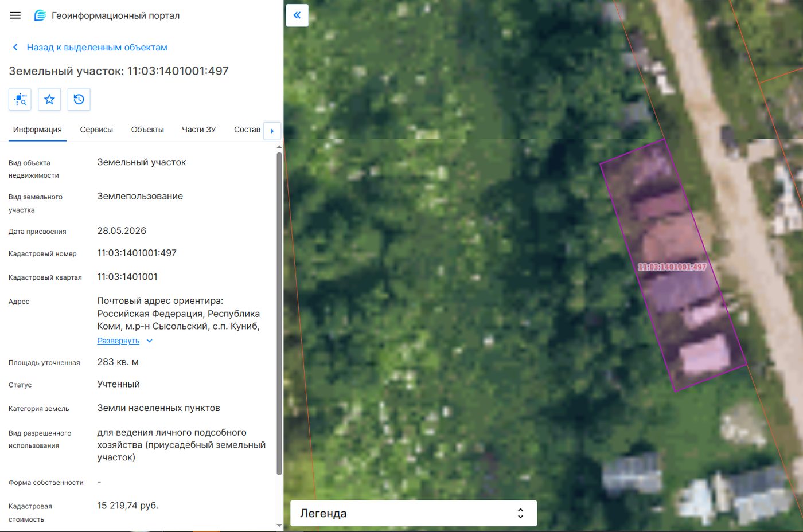The height and width of the screenshot is (532, 803).
Task: Switch to the Сервисы tab
Action: pyautogui.click(x=96, y=130)
